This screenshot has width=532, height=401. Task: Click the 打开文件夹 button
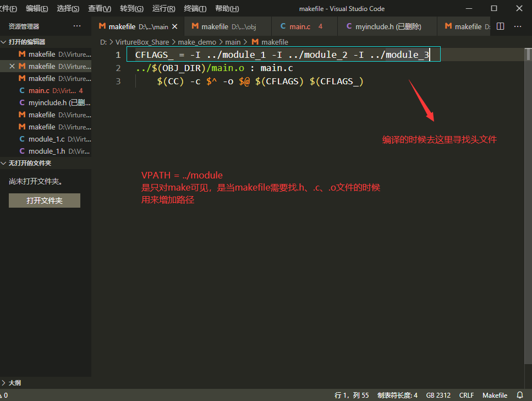[44, 200]
